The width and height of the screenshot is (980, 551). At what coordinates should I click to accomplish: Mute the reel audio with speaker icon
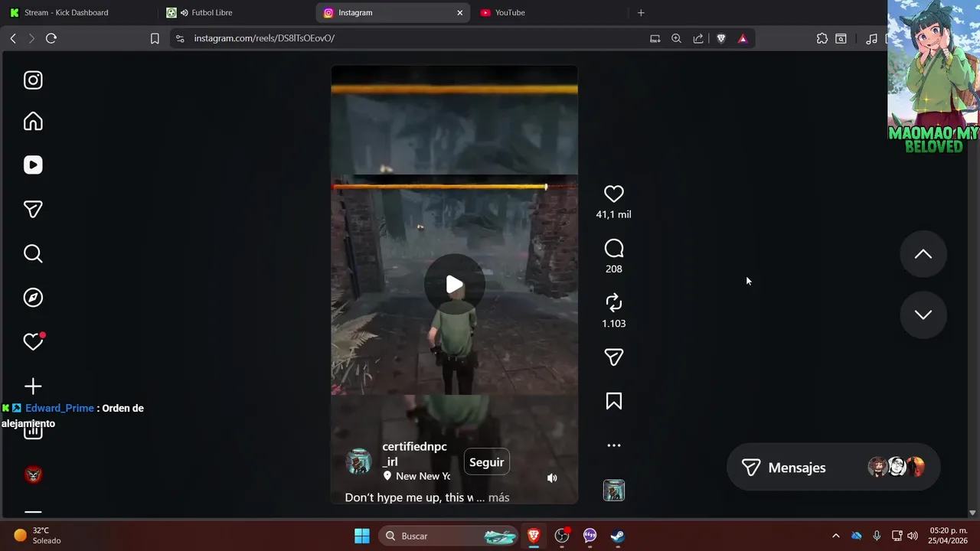click(552, 478)
